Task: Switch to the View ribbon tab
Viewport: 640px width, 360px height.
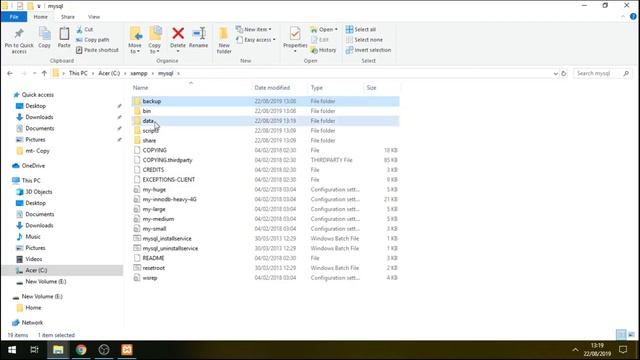Action: click(94, 17)
